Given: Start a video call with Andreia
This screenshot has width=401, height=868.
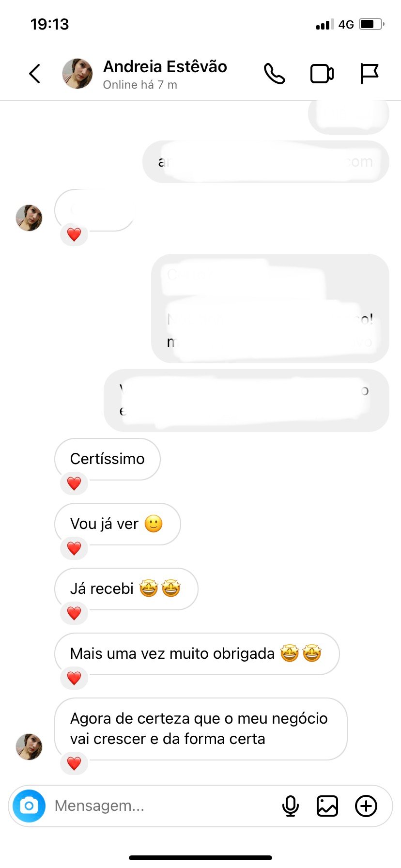Looking at the screenshot, I should point(322,74).
